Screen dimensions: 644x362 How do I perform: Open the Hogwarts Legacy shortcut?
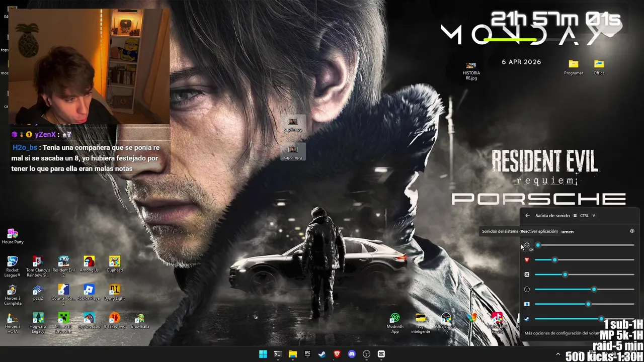point(38,323)
